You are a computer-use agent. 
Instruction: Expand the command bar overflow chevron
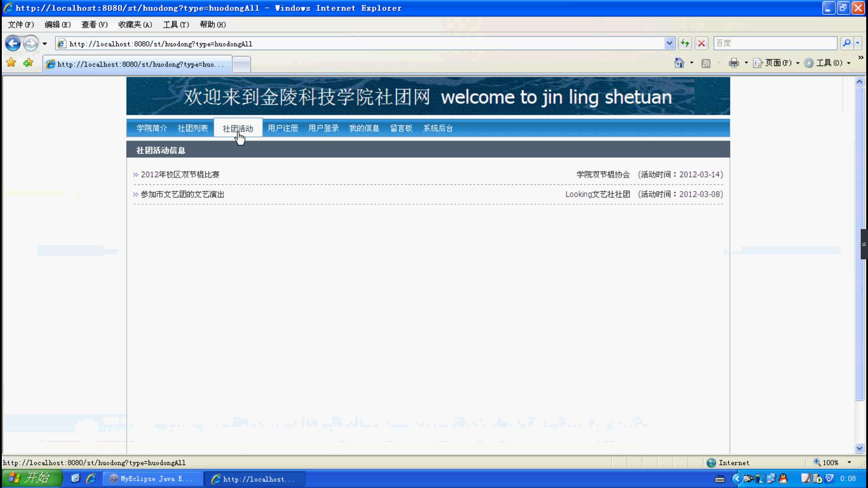click(860, 57)
